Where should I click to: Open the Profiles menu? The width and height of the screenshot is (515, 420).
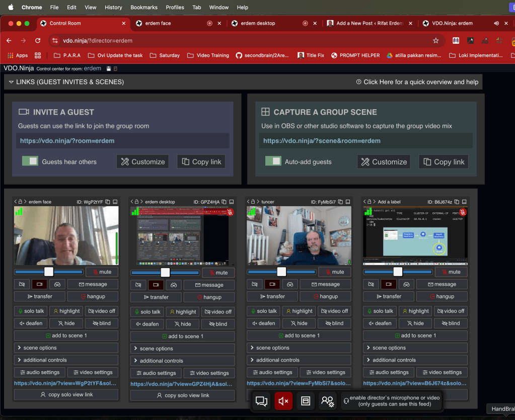coord(175,7)
